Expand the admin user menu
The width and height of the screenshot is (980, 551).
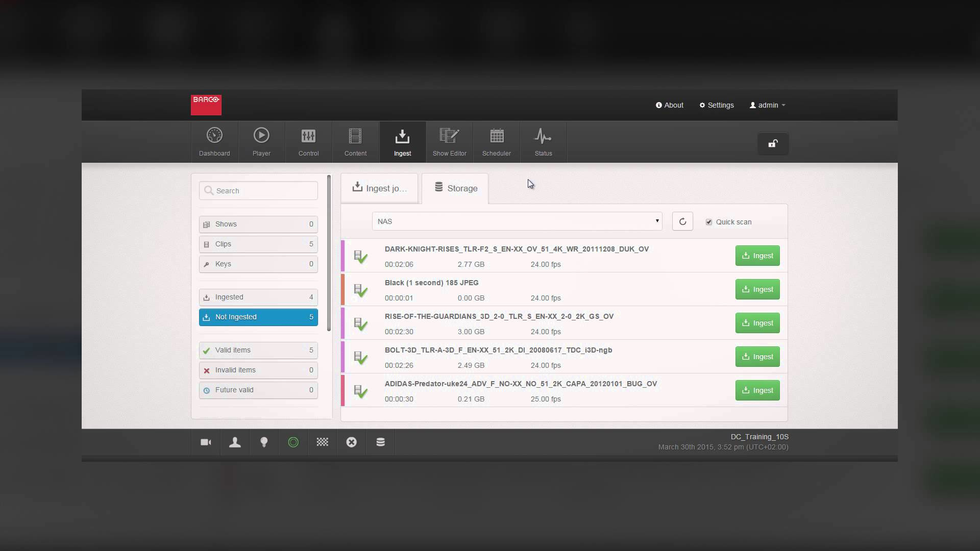[x=767, y=105]
